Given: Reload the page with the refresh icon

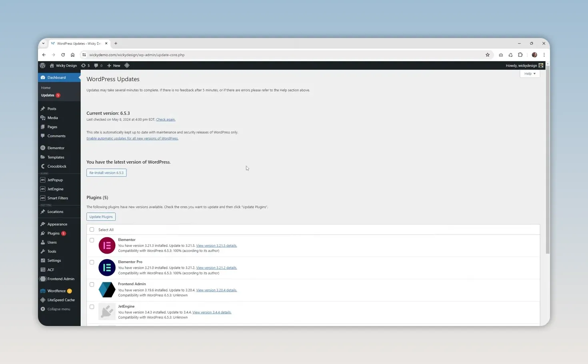Looking at the screenshot, I should pyautogui.click(x=63, y=55).
